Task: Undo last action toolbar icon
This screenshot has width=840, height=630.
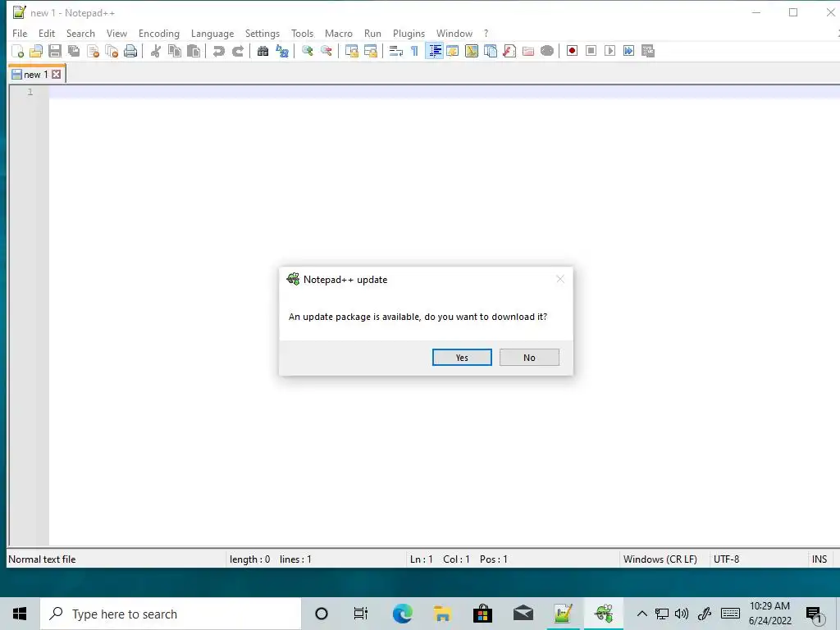Action: [x=218, y=51]
